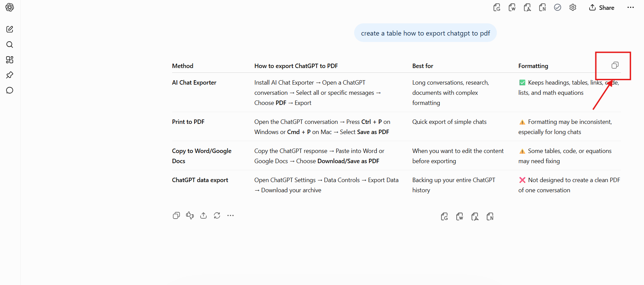This screenshot has width=644, height=285.
Task: Click the 'Press Ctrl + P' instructions cell
Action: (322, 127)
